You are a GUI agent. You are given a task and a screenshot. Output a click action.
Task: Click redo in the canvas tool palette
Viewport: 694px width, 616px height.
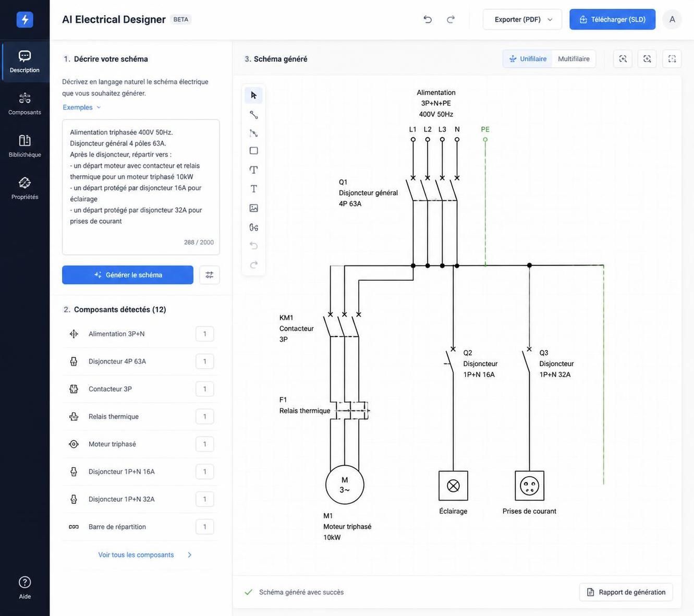click(x=253, y=264)
